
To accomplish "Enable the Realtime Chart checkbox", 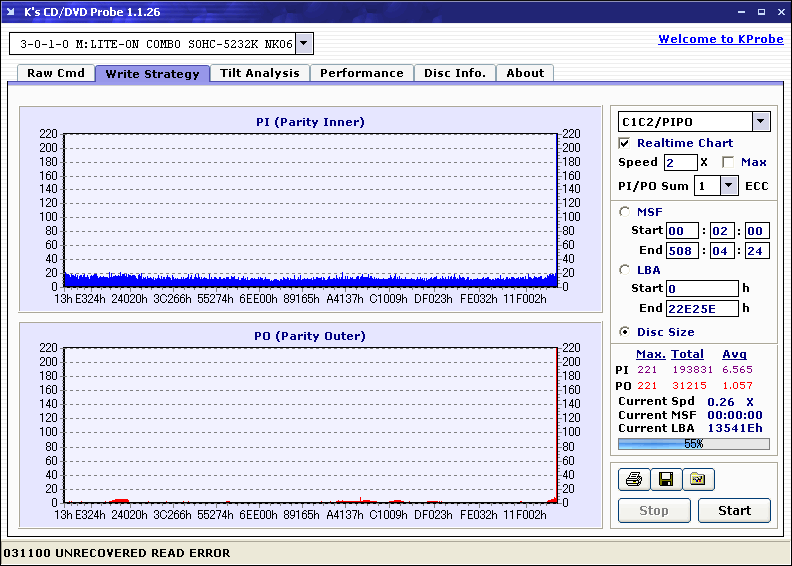I will (625, 143).
